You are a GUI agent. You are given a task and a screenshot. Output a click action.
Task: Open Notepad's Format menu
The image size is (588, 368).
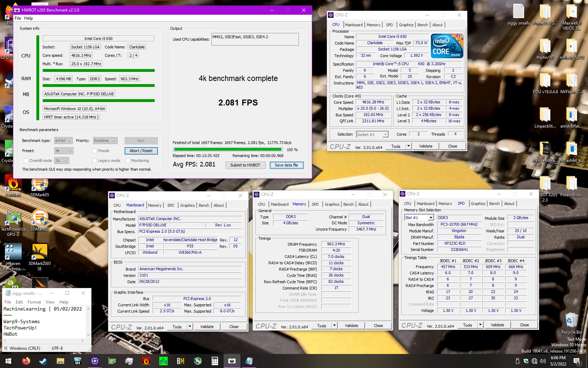(34, 302)
